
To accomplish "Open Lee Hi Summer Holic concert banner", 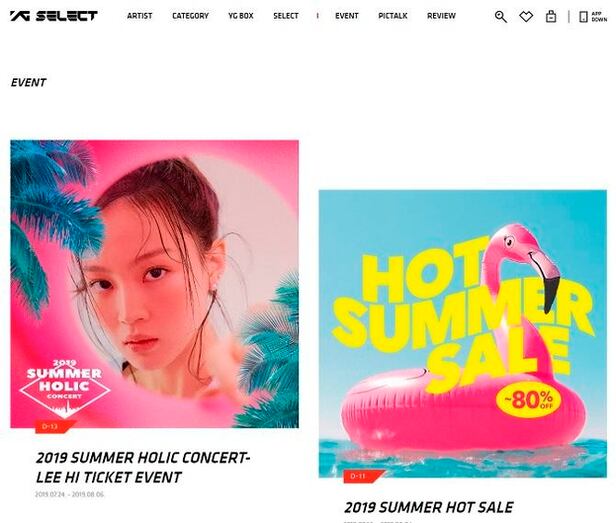I will click(x=154, y=284).
